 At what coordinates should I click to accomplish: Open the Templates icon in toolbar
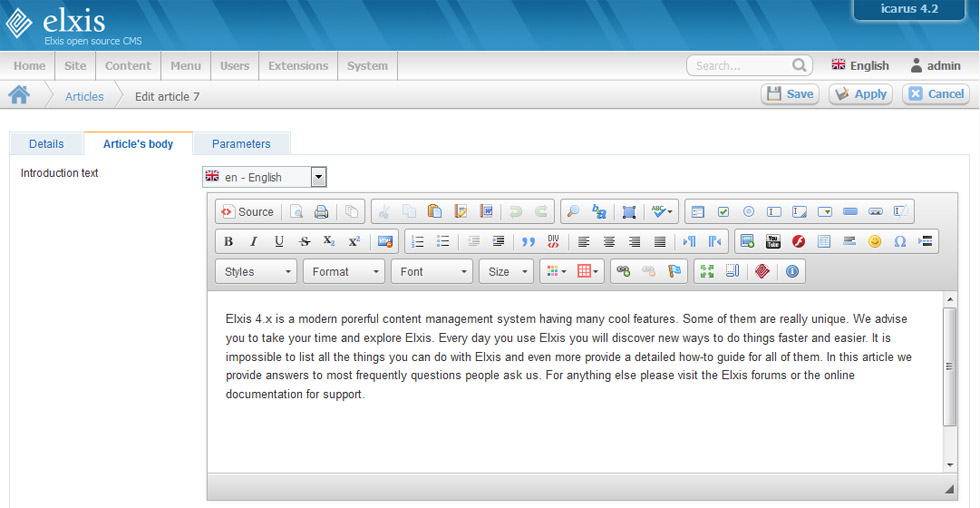(352, 212)
